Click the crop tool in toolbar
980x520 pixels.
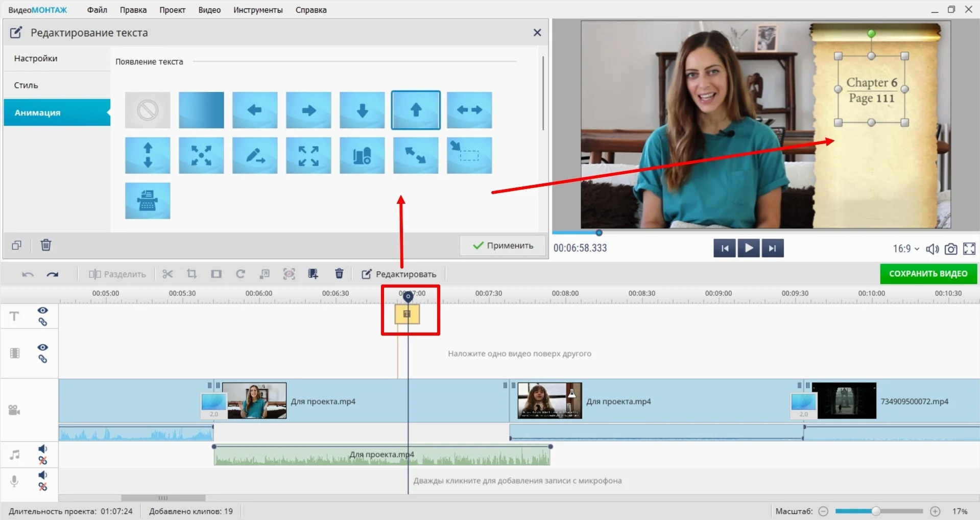tap(192, 274)
